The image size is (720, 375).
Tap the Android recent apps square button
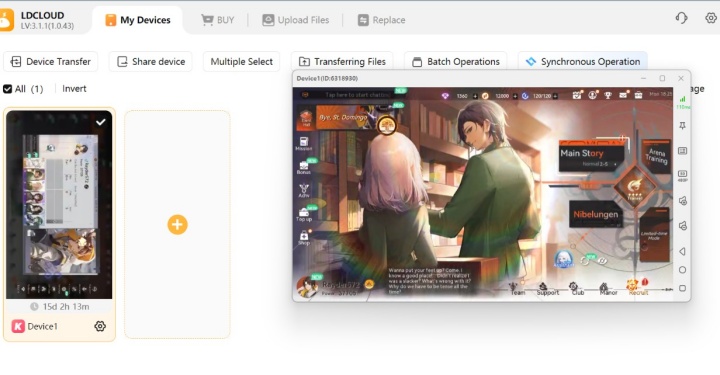[682, 288]
